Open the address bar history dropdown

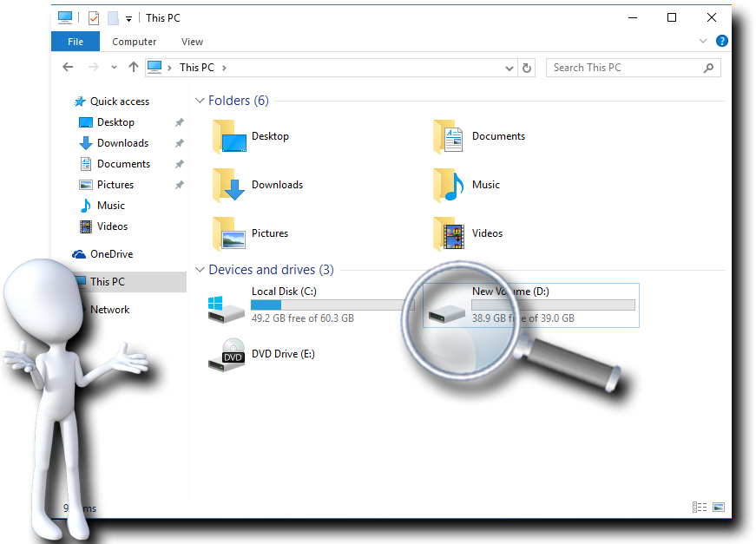tap(509, 68)
